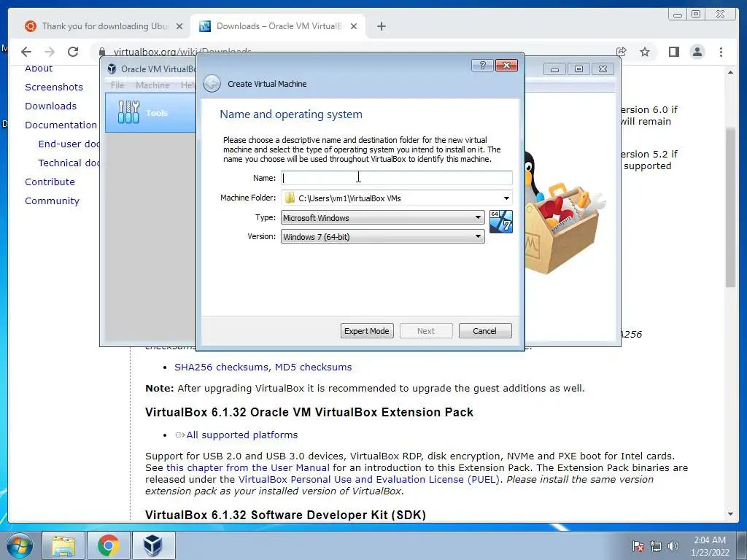The image size is (747, 560).
Task: Click the folder icon in Machine Folder field
Action: [x=290, y=198]
